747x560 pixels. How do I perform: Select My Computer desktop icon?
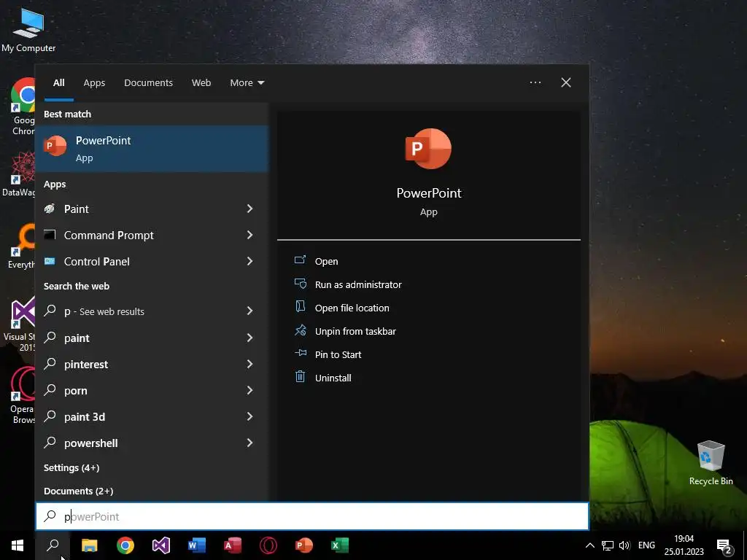(28, 29)
